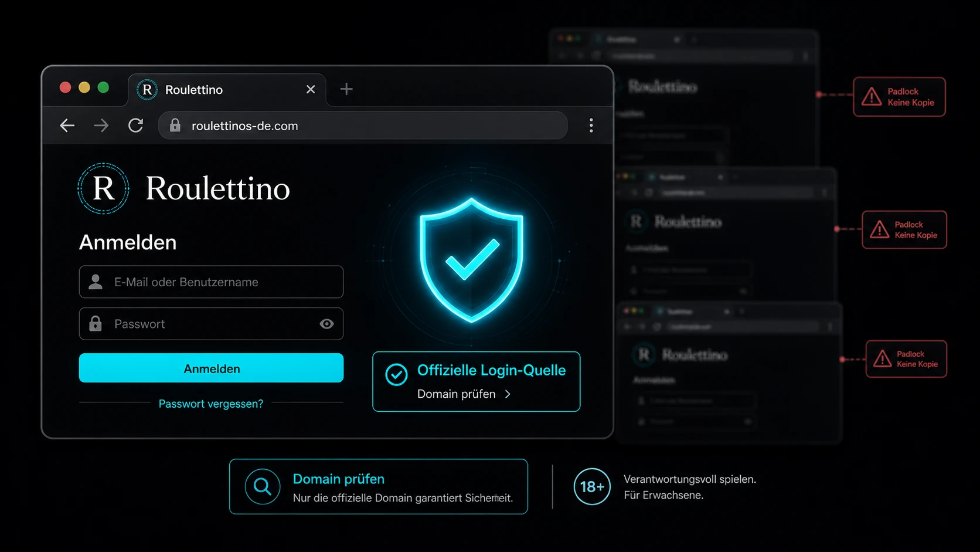
Task: Open a new tab with the plus icon
Action: [x=346, y=89]
